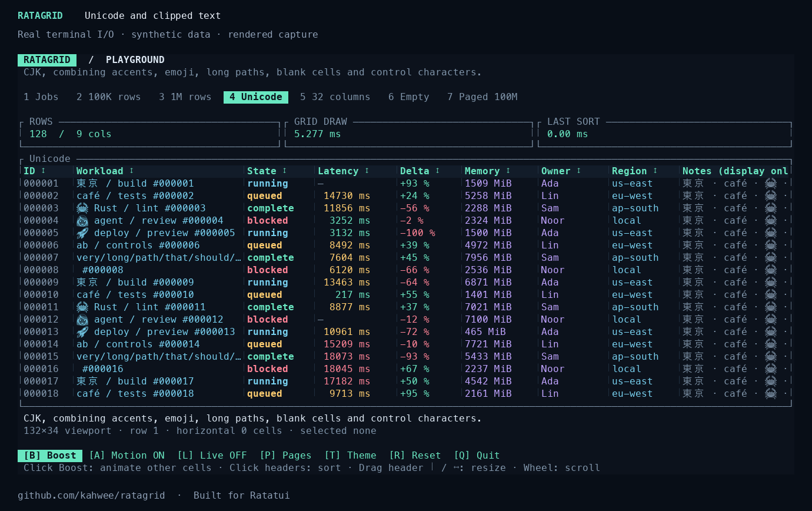Click workload 'café / tests #000010'

[135, 294]
